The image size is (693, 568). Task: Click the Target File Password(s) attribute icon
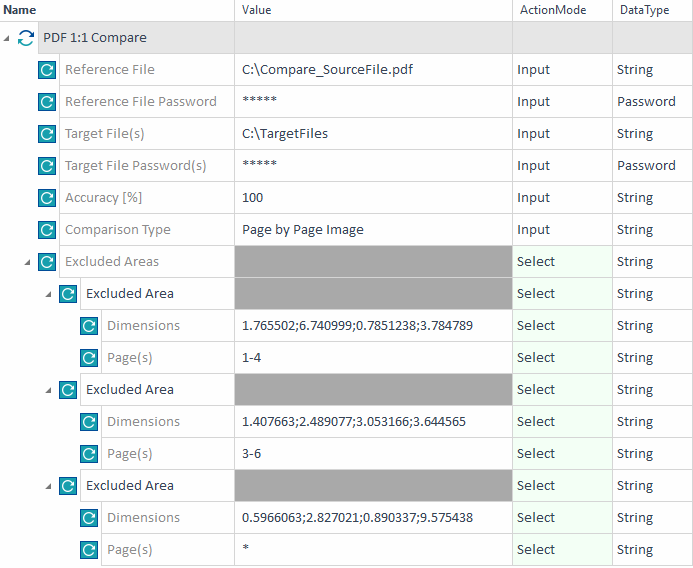(46, 166)
